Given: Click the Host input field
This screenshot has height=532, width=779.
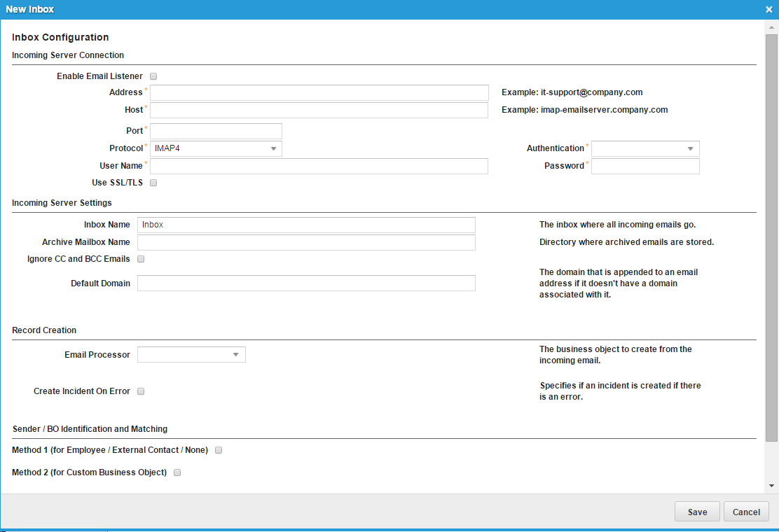Looking at the screenshot, I should coord(319,110).
